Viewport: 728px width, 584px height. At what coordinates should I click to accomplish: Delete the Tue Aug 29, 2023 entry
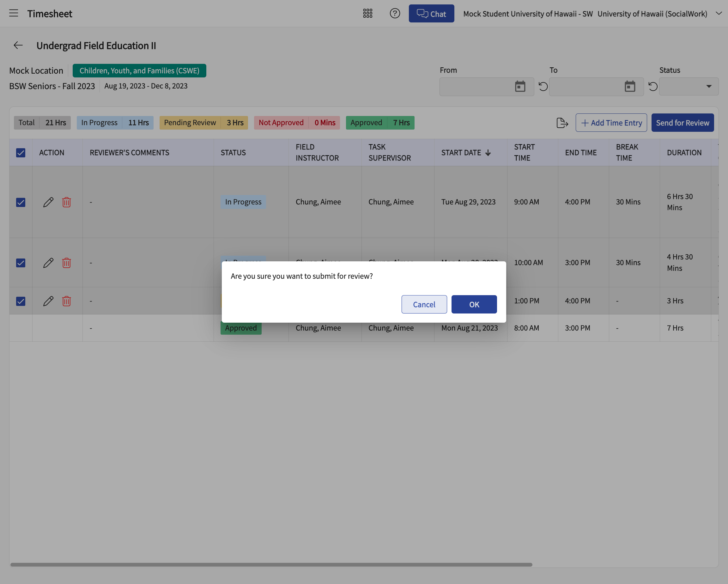point(67,202)
